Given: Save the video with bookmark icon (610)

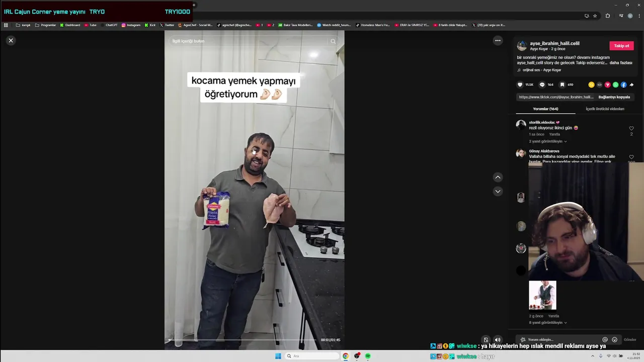Looking at the screenshot, I should coord(562,84).
